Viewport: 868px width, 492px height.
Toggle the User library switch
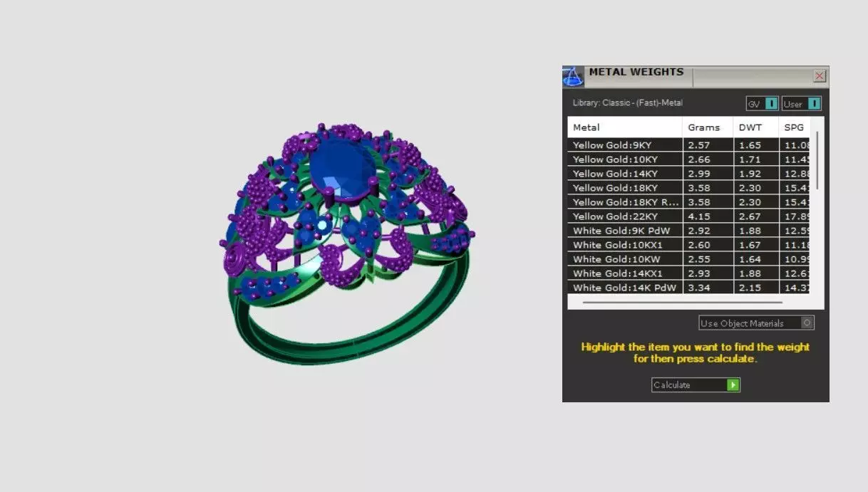[802, 104]
